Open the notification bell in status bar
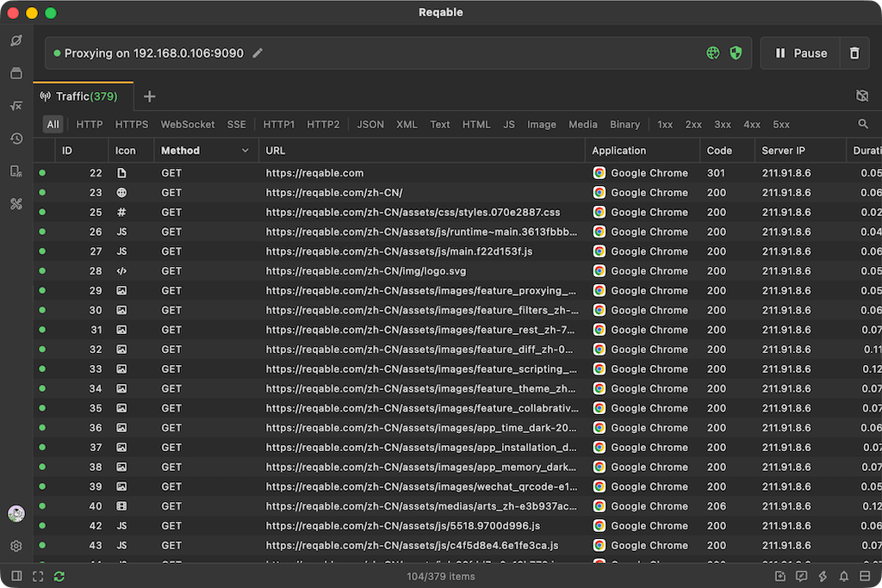 844,576
